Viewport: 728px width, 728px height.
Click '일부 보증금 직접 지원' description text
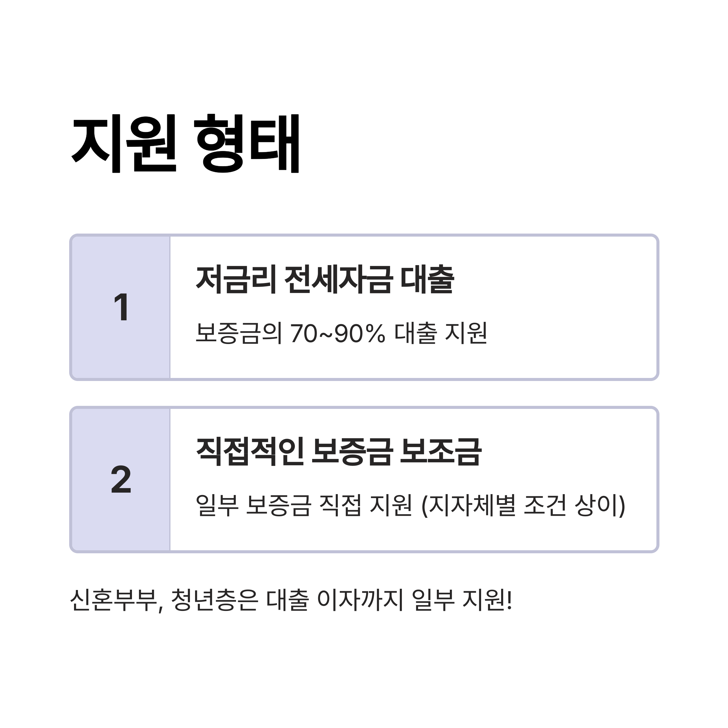pyautogui.click(x=304, y=505)
